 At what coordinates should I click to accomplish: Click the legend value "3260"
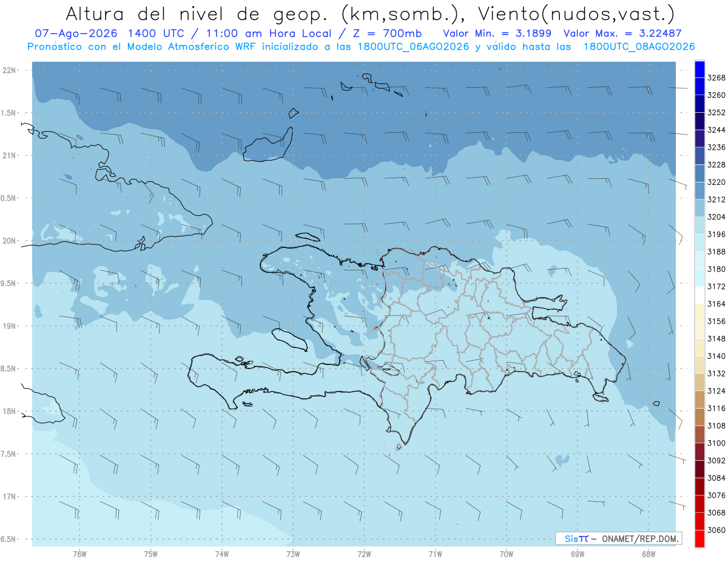tap(716, 95)
